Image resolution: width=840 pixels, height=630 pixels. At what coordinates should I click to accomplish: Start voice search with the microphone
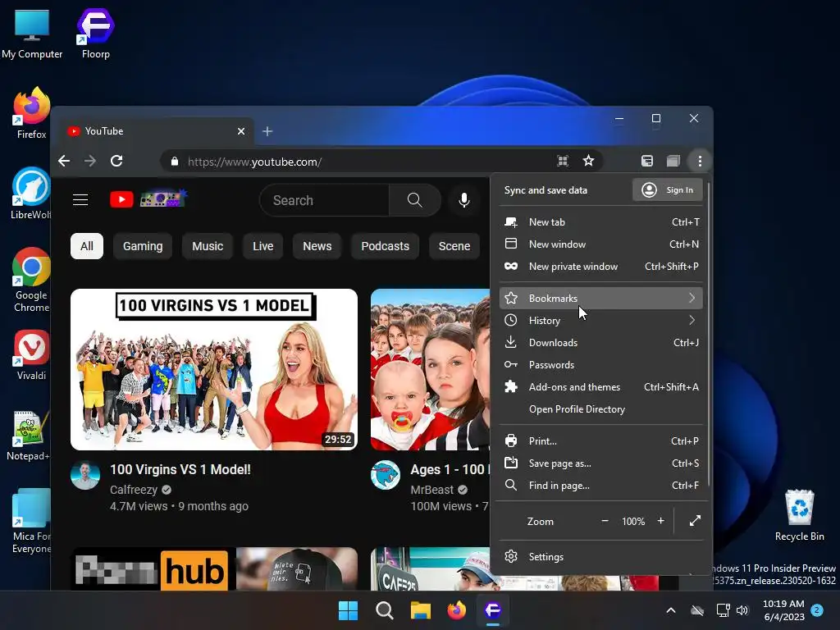(x=464, y=200)
